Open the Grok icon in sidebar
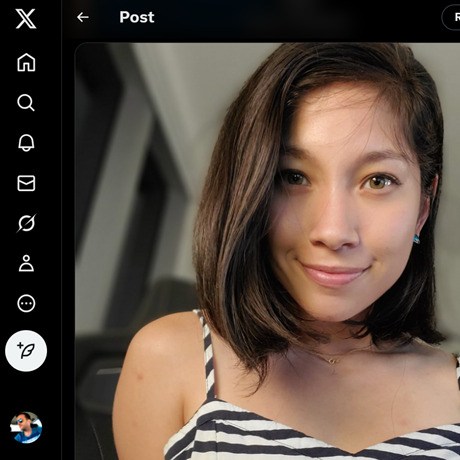This screenshot has height=460, width=460. coord(26,223)
